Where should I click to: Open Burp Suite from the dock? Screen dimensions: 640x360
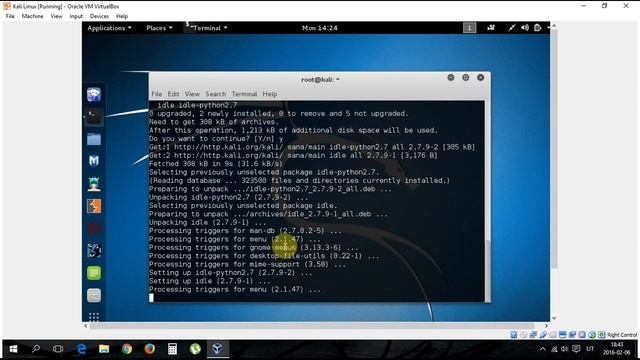click(x=94, y=206)
